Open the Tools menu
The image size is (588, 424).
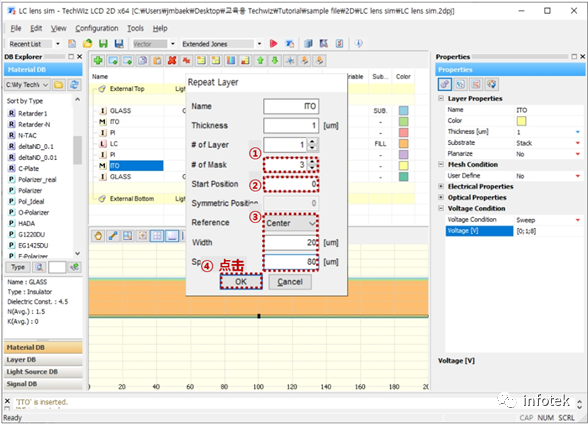click(x=135, y=28)
